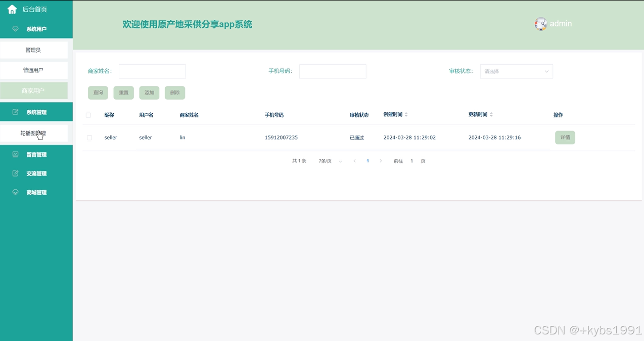Open the 轮播图管理 submenu item

[x=34, y=133]
